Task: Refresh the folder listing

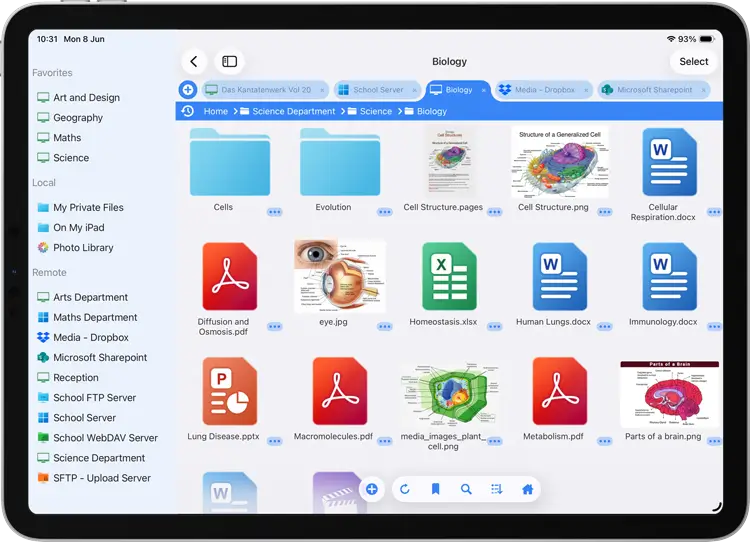Action: 405,489
